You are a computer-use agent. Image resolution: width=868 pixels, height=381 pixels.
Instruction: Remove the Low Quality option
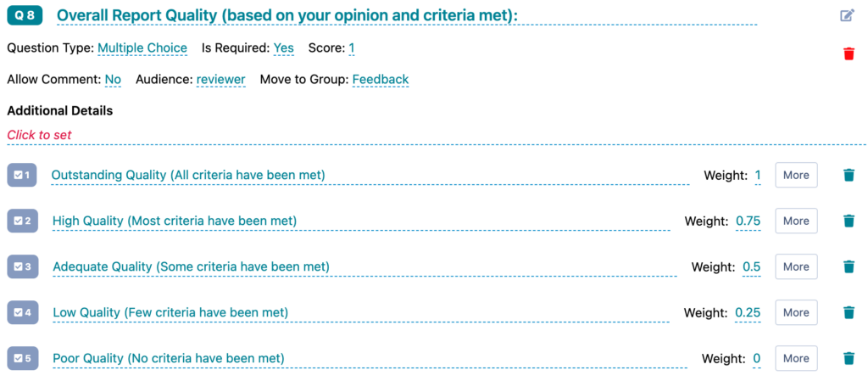pyautogui.click(x=849, y=312)
